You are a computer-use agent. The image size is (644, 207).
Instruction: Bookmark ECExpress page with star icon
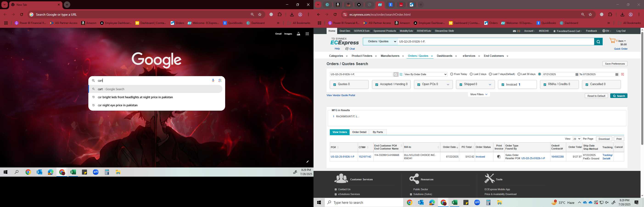point(590,14)
